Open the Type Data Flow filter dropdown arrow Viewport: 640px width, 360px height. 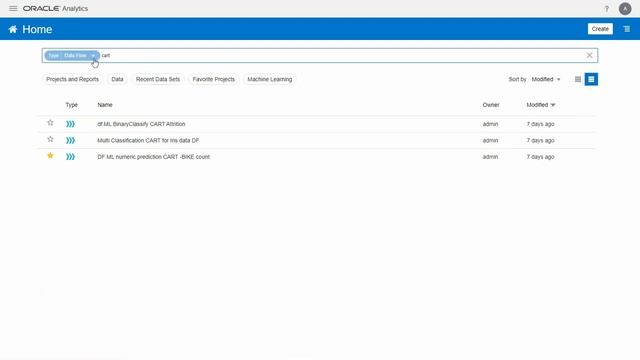(x=93, y=56)
